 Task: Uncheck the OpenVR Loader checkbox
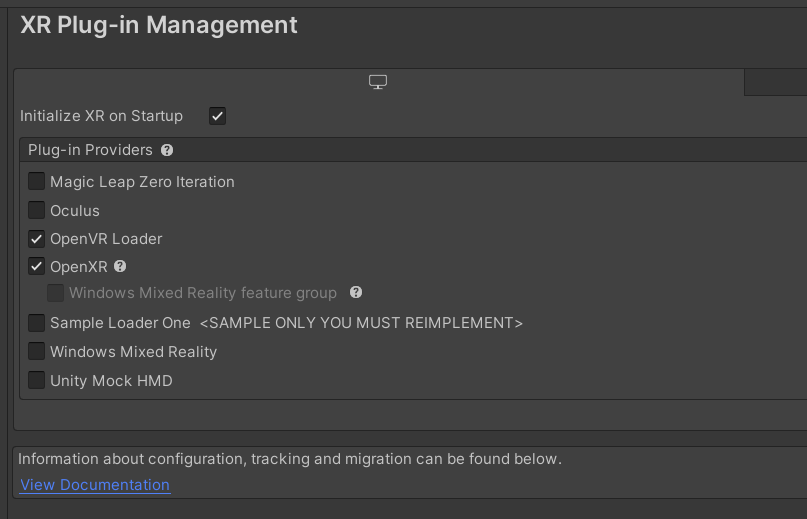point(37,239)
